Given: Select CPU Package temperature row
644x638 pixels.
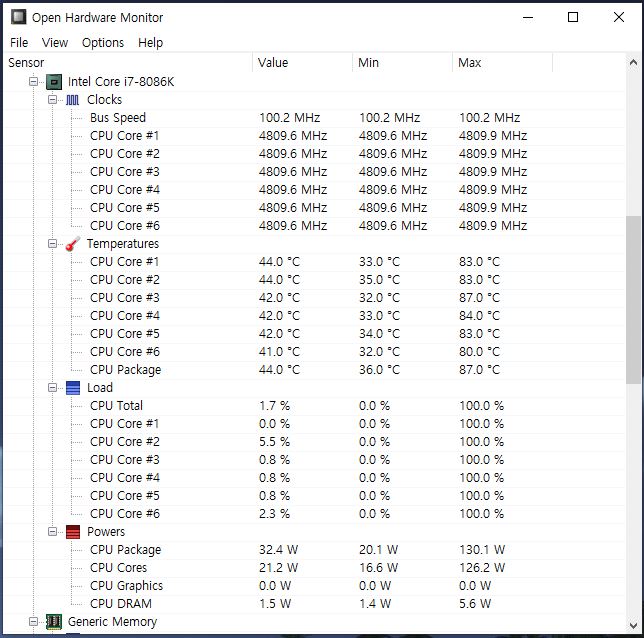Looking at the screenshot, I should [315, 370].
